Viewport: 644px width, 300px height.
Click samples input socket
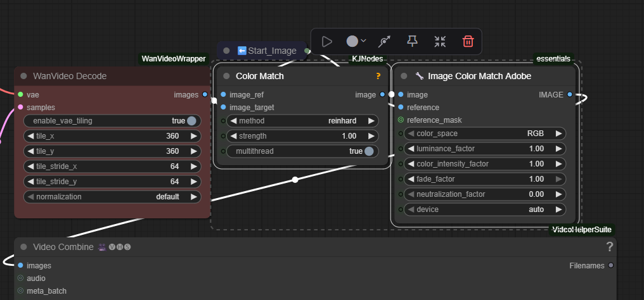[x=20, y=108]
